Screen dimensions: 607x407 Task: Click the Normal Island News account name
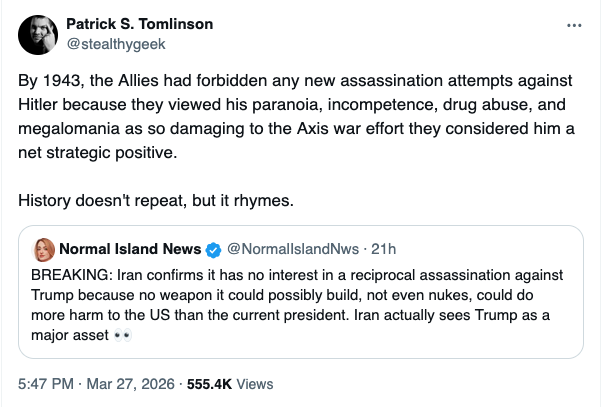(130, 249)
